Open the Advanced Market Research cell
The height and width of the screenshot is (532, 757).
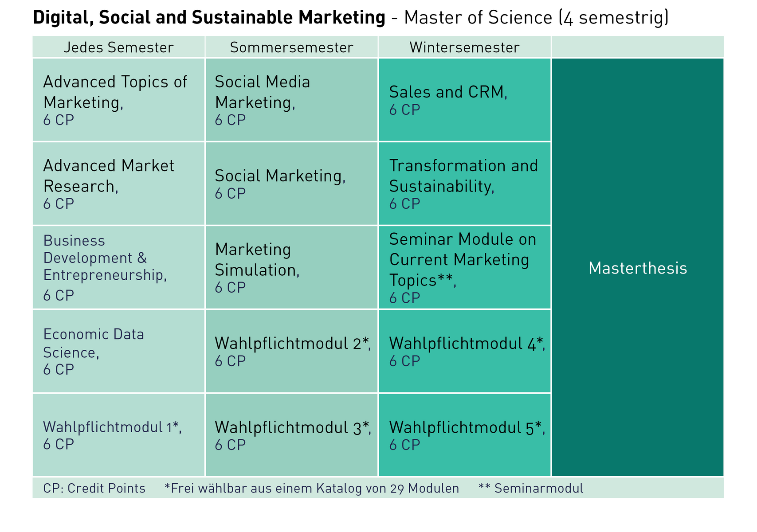point(118,184)
